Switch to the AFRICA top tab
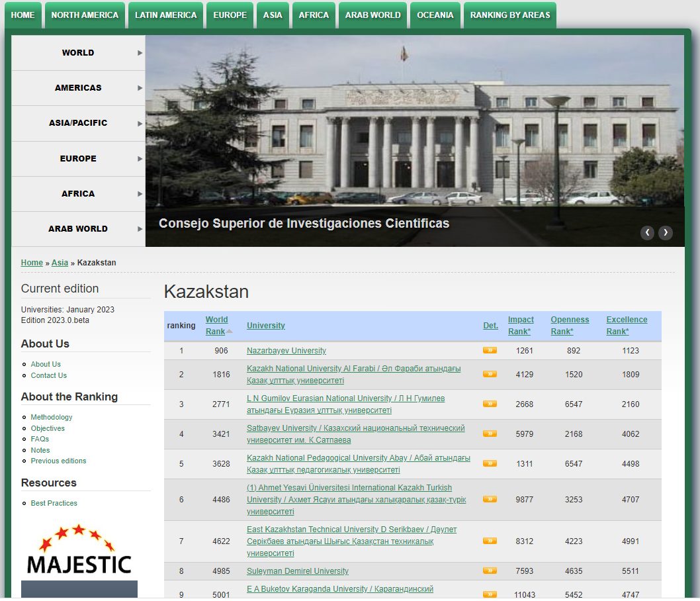 tap(314, 15)
